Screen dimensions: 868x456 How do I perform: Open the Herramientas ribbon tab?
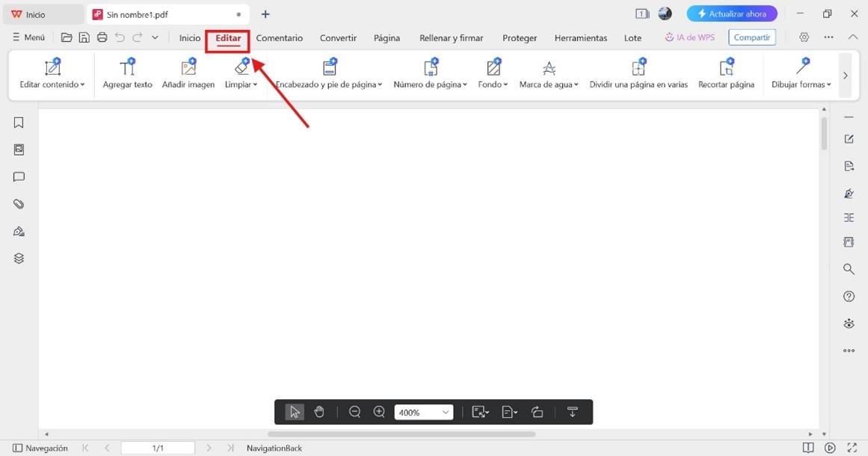(x=580, y=37)
